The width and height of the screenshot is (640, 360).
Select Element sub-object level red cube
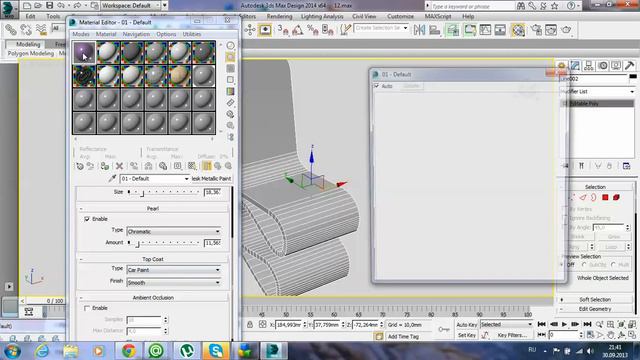[616, 198]
